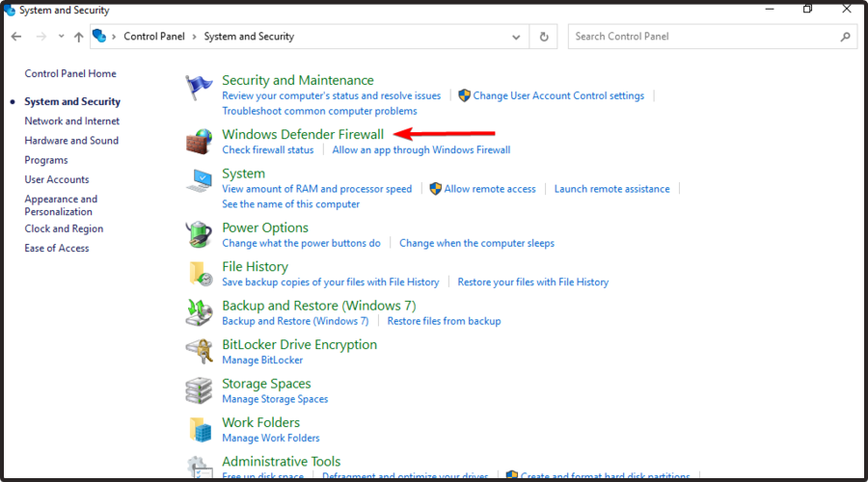Screen dimensions: 868x482
Task: View amount of RAM and processor speed
Action: pyautogui.click(x=316, y=189)
